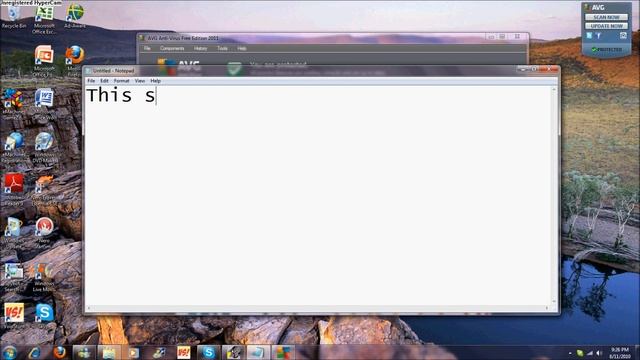This screenshot has height=360, width=640.
Task: Open Notepad's Format menu
Action: tap(121, 81)
